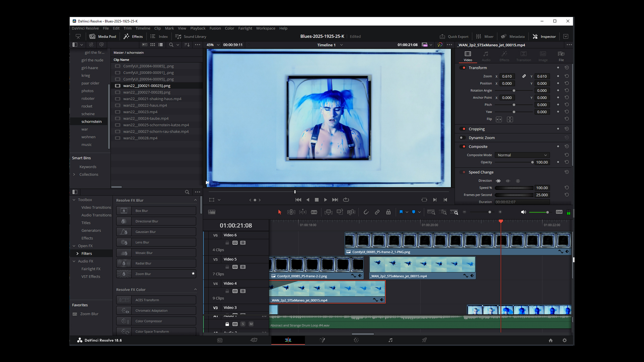
Task: Enable the Dynamic Zoom toggle
Action: [462, 138]
